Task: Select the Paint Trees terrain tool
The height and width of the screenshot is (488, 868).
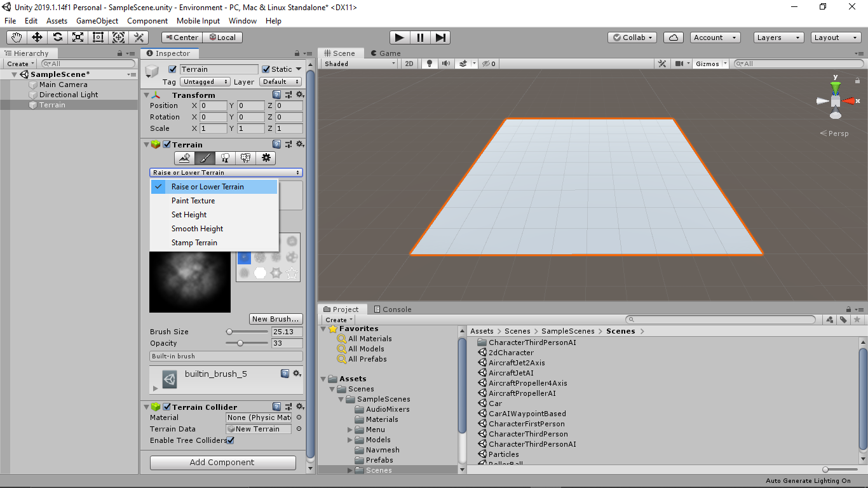Action: 225,158
